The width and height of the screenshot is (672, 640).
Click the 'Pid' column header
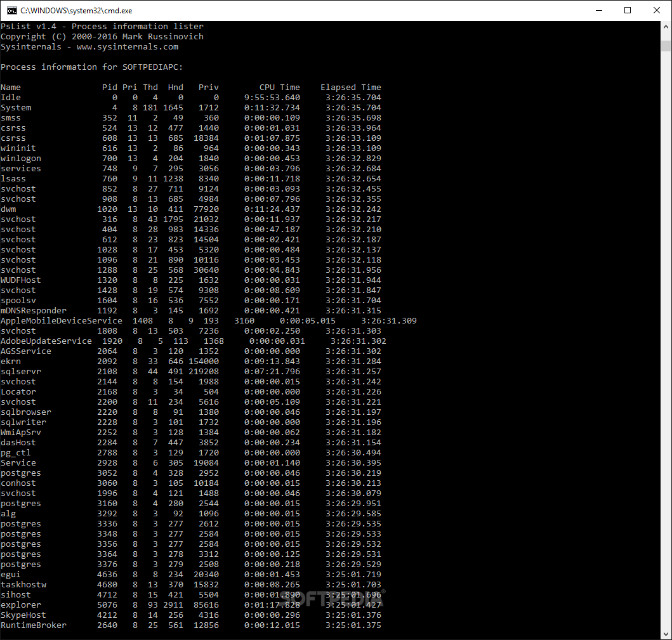click(110, 88)
